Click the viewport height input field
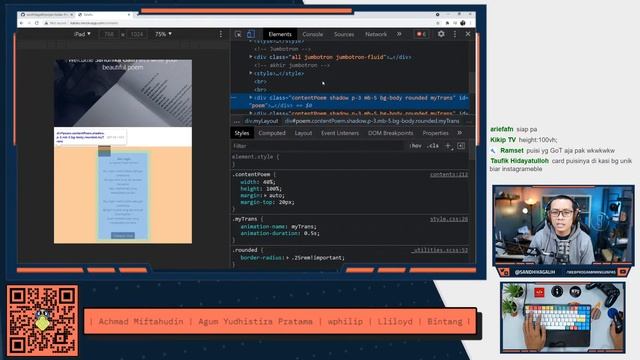Viewport: 640px width, 360px height. (137, 34)
